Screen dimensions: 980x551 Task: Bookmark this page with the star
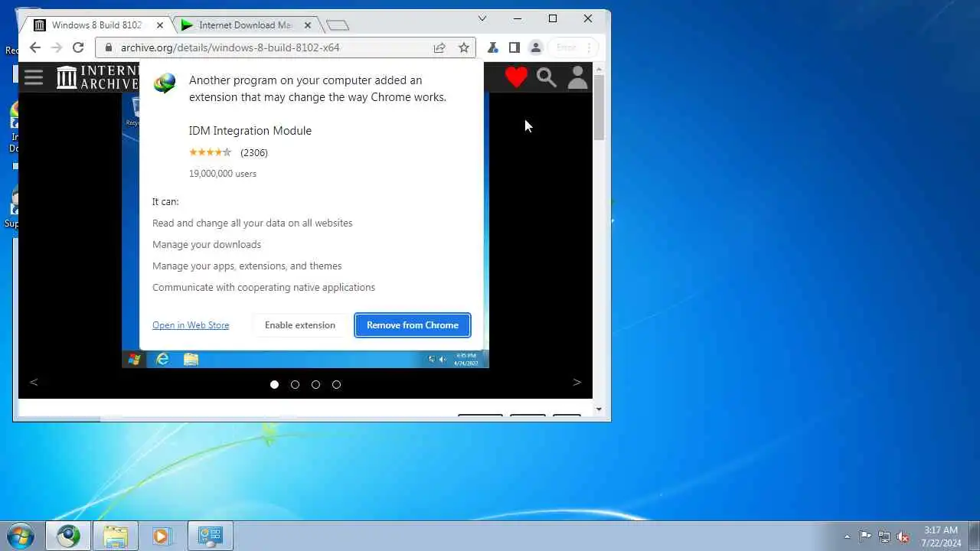pos(464,47)
